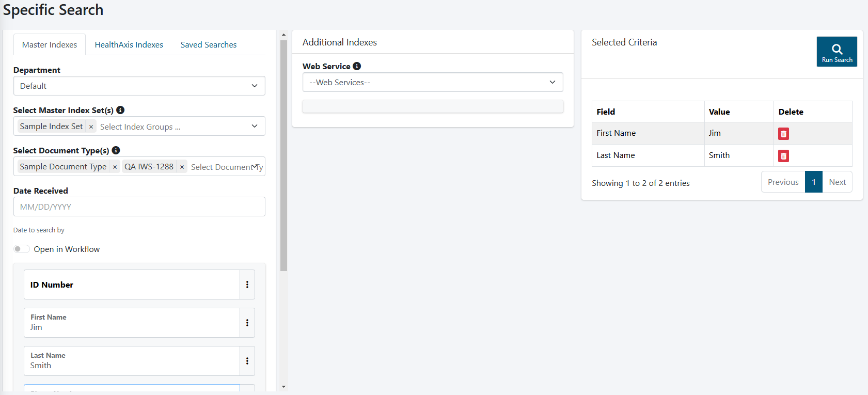Open Last Name field options menu
The width and height of the screenshot is (868, 395).
point(247,361)
